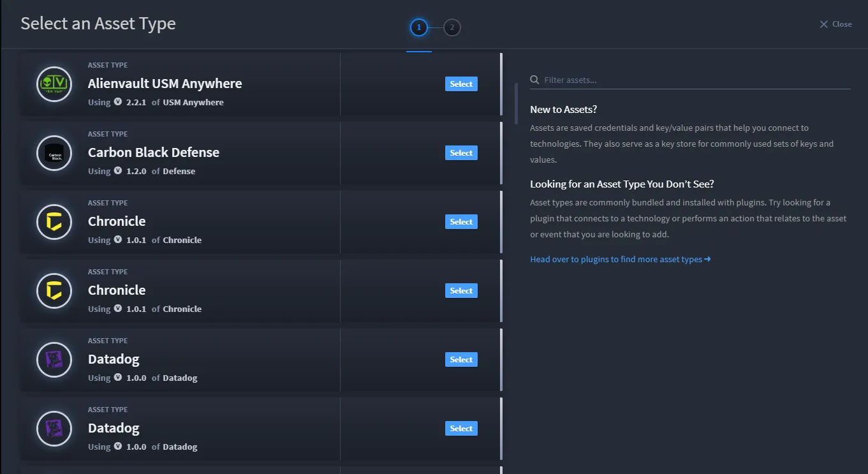This screenshot has width=868, height=474.
Task: Click the 1.2.0 version number
Action: pyautogui.click(x=136, y=171)
